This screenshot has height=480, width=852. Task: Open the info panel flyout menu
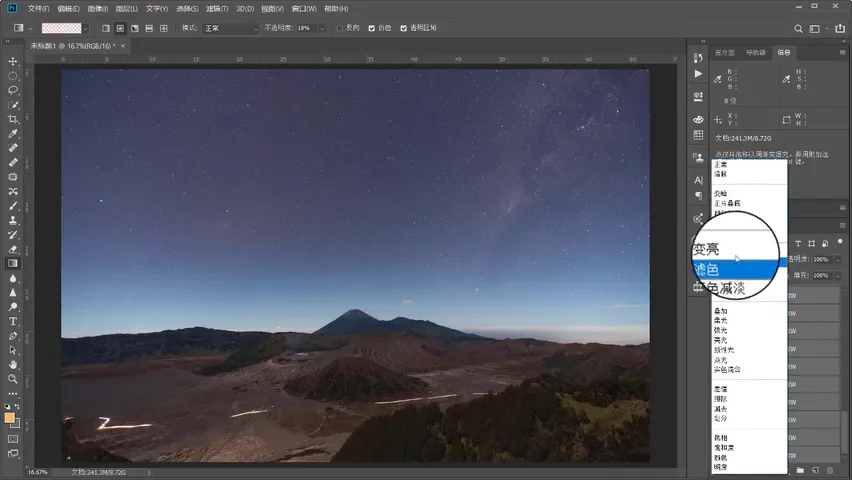pyautogui.click(x=843, y=53)
